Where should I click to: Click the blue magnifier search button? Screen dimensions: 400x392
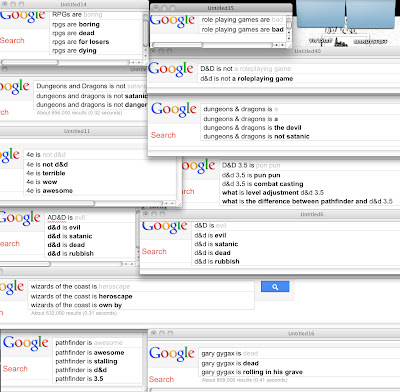coord(275,287)
